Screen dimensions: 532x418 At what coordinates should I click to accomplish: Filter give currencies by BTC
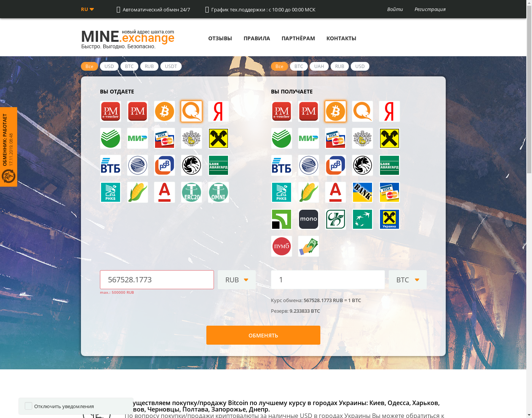tap(129, 66)
